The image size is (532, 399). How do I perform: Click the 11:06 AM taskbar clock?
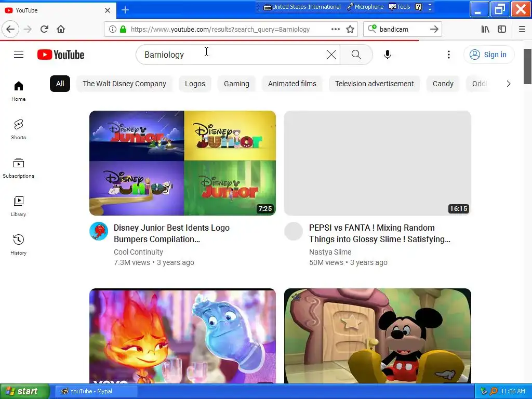point(513,391)
